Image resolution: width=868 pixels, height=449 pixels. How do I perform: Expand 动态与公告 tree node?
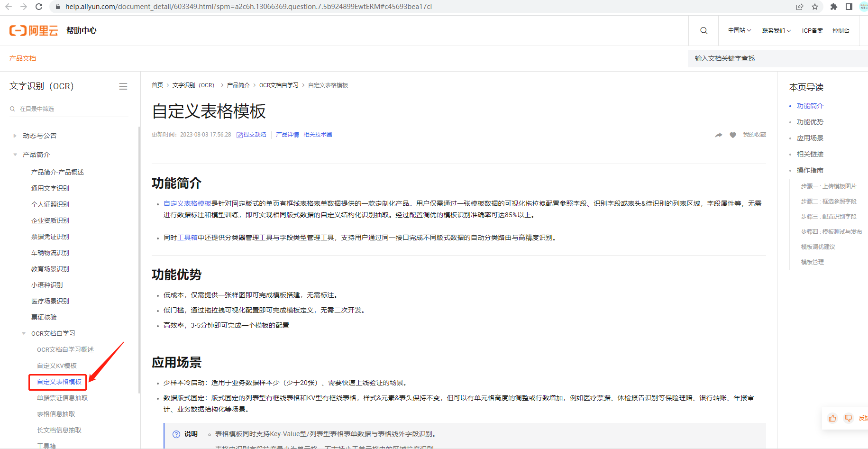pyautogui.click(x=15, y=136)
